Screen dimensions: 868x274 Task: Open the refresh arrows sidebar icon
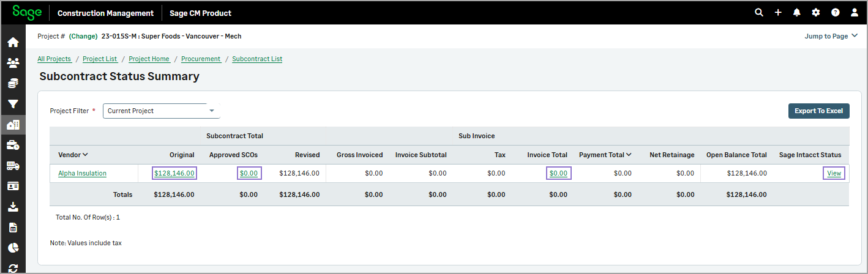13,268
